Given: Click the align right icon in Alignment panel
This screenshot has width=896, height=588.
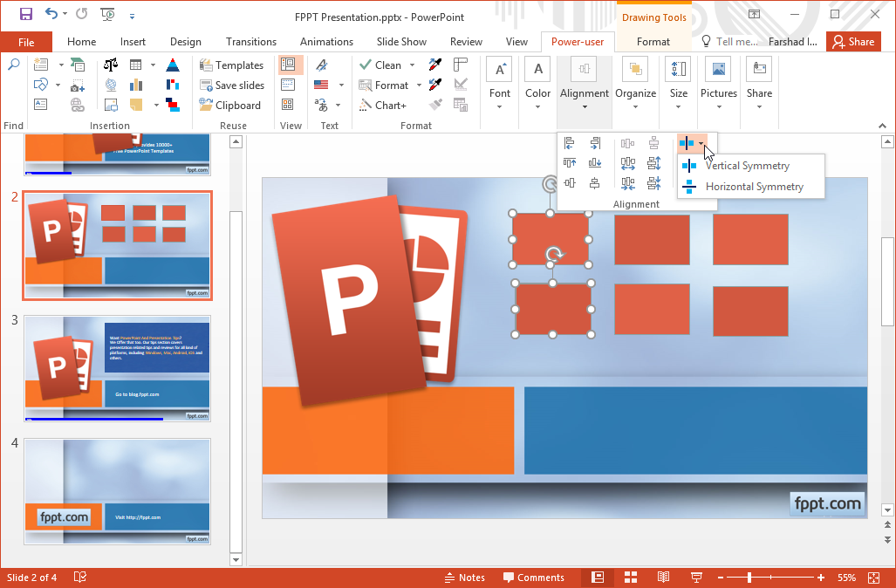Looking at the screenshot, I should pos(595,143).
